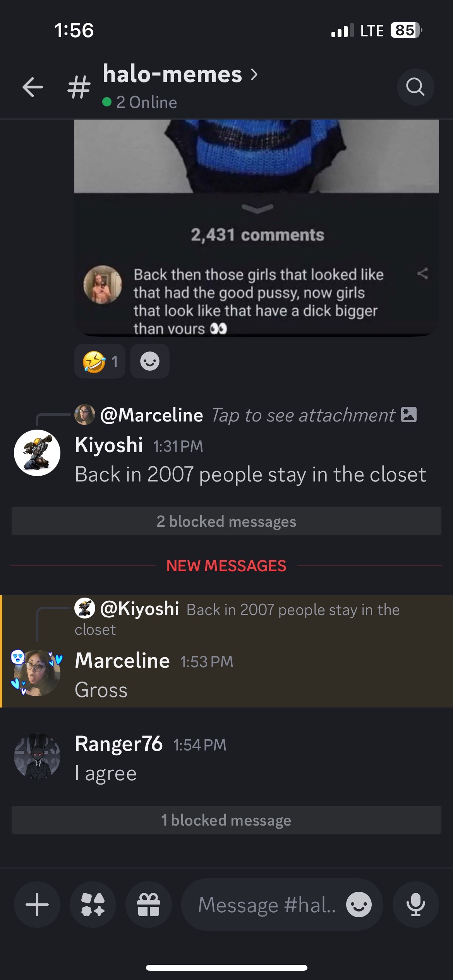The height and width of the screenshot is (980, 453).
Task: Tap the add reaction smiley button
Action: pyautogui.click(x=150, y=362)
